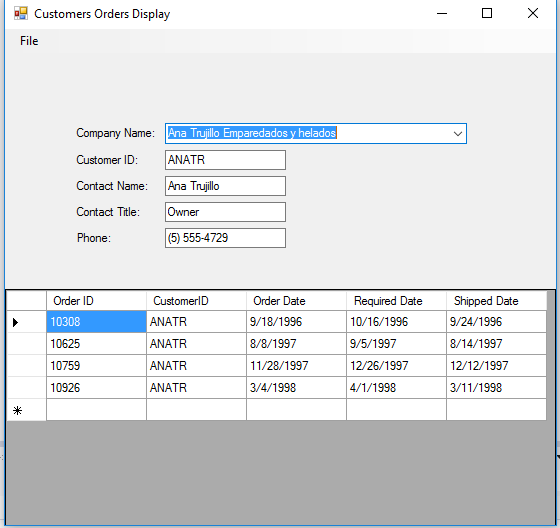Click order date 8/8/1997
Image resolution: width=560 pixels, height=528 pixels.
(296, 344)
